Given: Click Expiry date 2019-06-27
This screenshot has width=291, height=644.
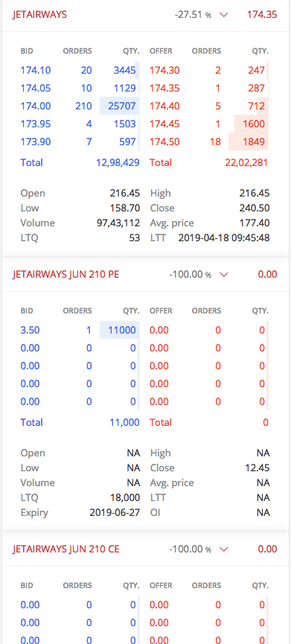Looking at the screenshot, I should (115, 512).
